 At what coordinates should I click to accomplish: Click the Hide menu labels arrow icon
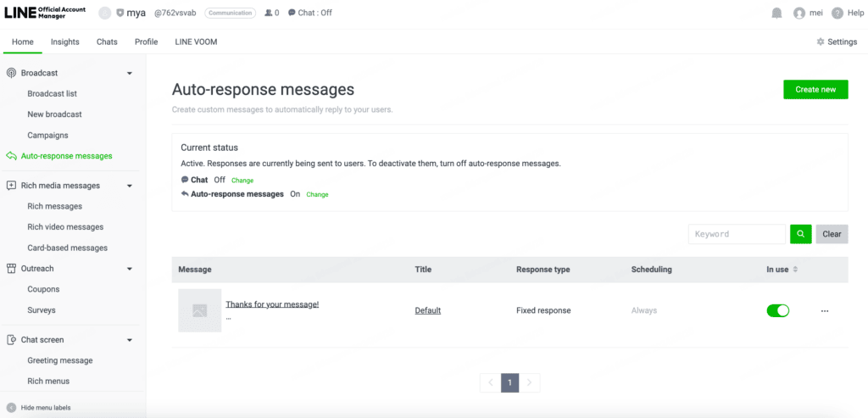(11, 408)
